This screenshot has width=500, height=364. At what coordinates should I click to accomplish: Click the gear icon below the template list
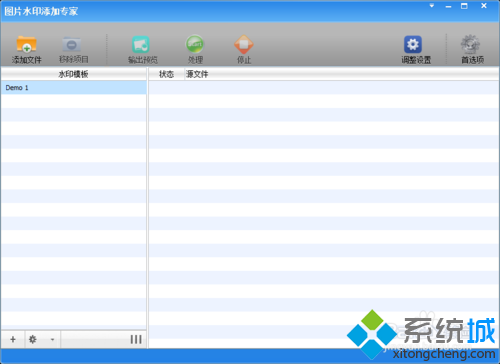pos(33,339)
